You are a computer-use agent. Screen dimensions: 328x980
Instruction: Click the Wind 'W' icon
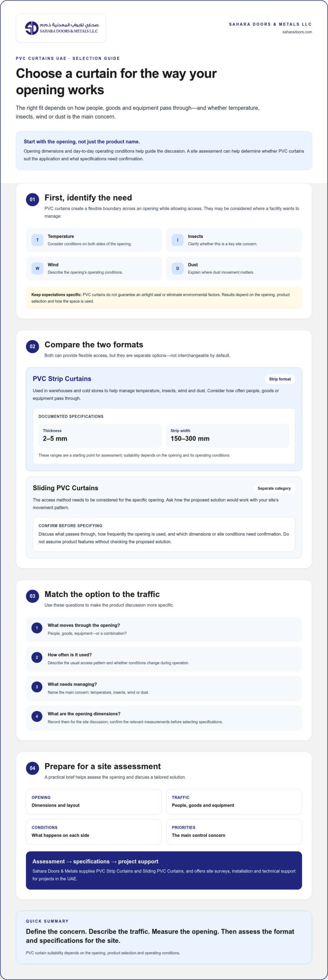(x=37, y=268)
